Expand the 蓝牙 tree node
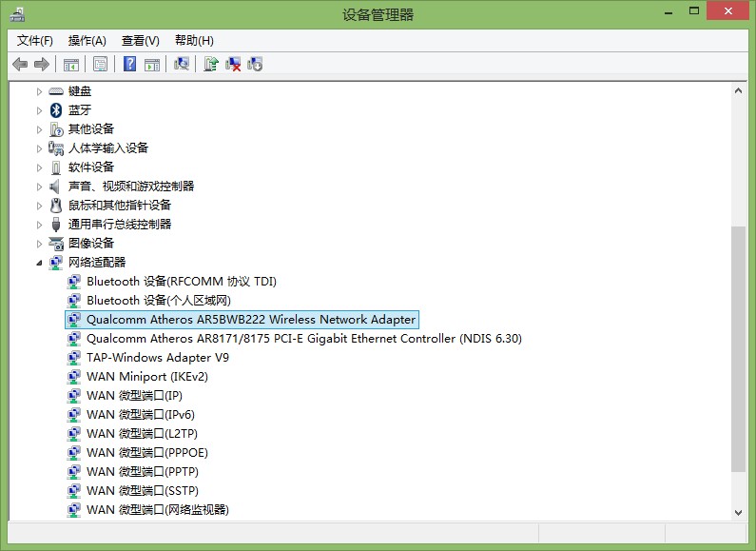The image size is (756, 551). click(39, 110)
